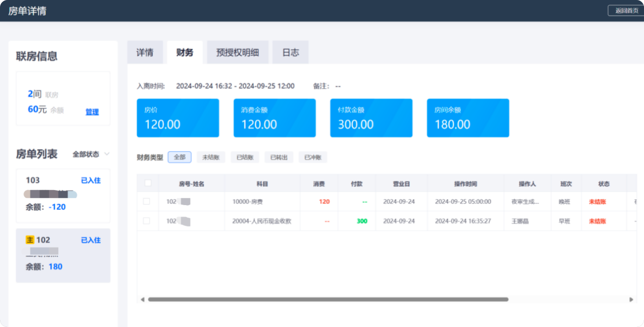Check the 10000-房费 row checkbox
The width and height of the screenshot is (644, 327).
(147, 201)
